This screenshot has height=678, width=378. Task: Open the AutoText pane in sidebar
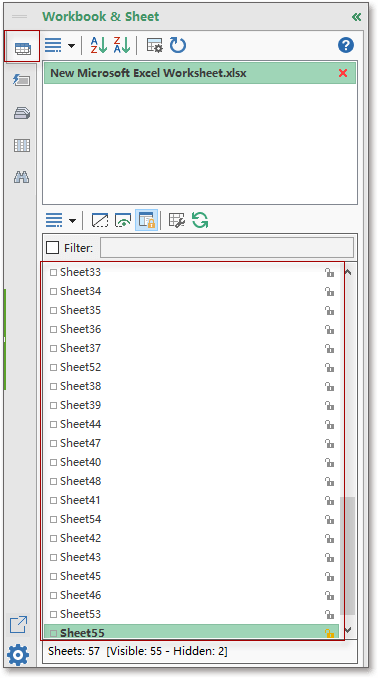22,80
